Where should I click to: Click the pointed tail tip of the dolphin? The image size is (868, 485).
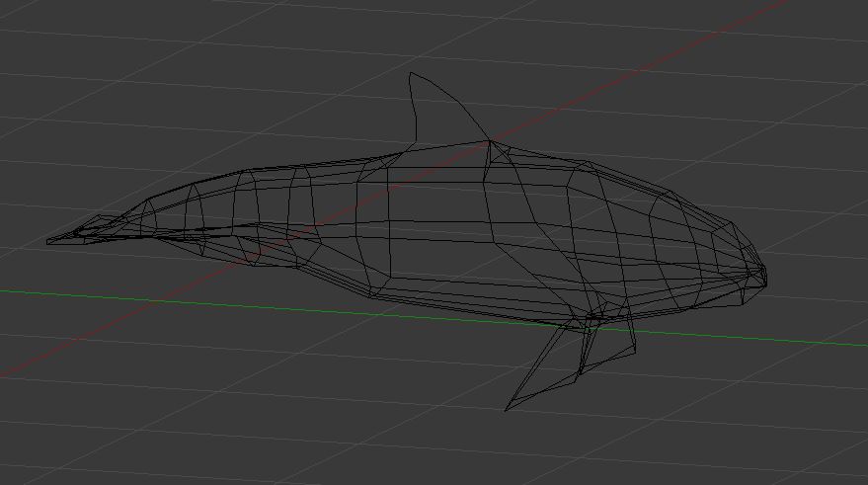pos(49,240)
